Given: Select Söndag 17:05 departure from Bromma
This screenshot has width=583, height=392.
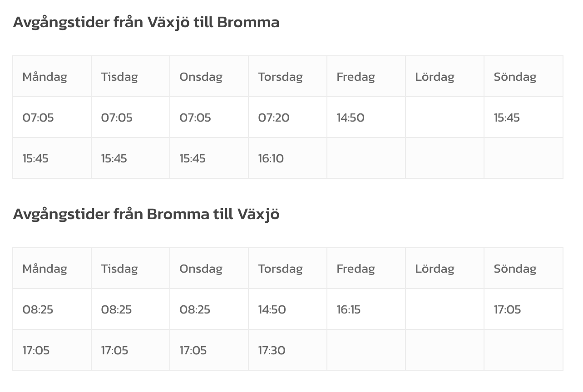Looking at the screenshot, I should [x=507, y=310].
